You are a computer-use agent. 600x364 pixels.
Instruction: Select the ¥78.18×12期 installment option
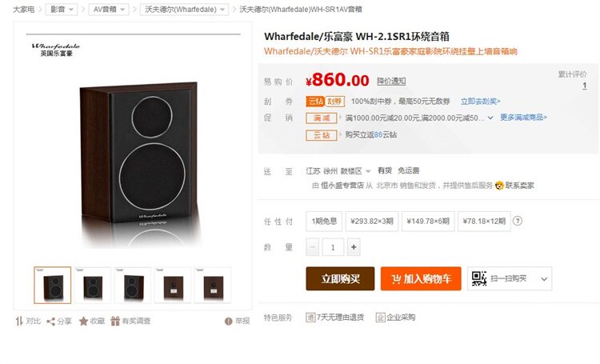(484, 222)
